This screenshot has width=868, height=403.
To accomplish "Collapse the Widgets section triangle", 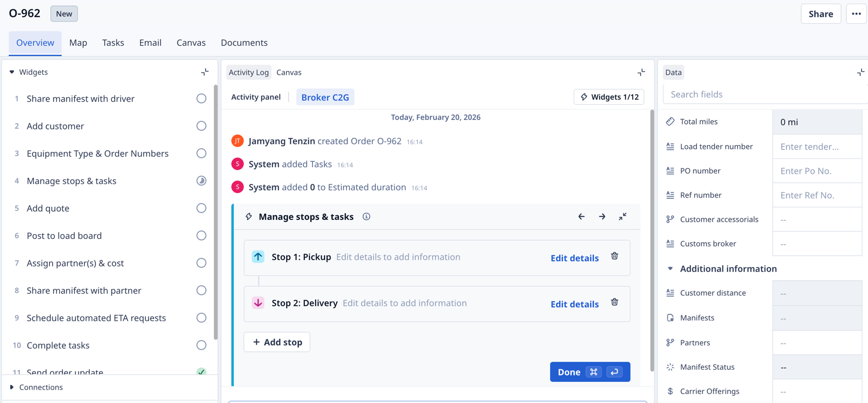I will pyautogui.click(x=11, y=72).
